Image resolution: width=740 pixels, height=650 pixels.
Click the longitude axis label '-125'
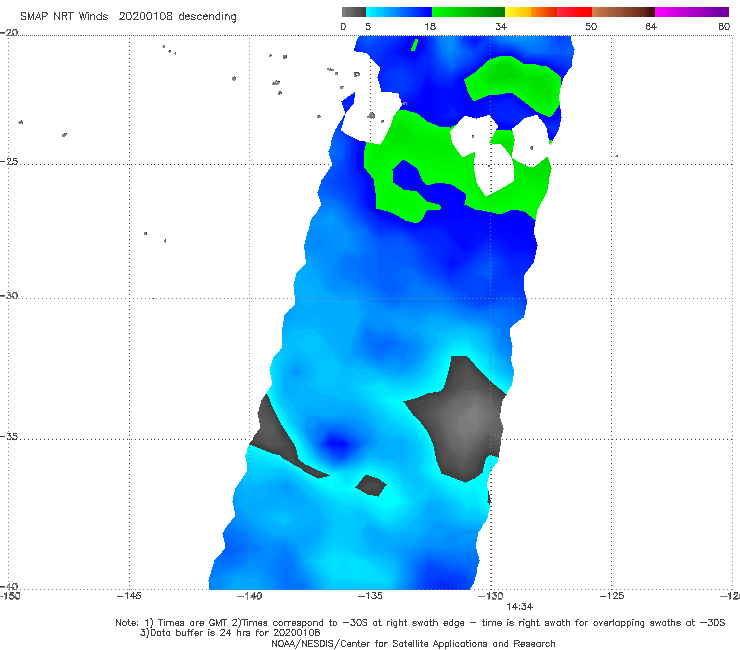tap(612, 596)
